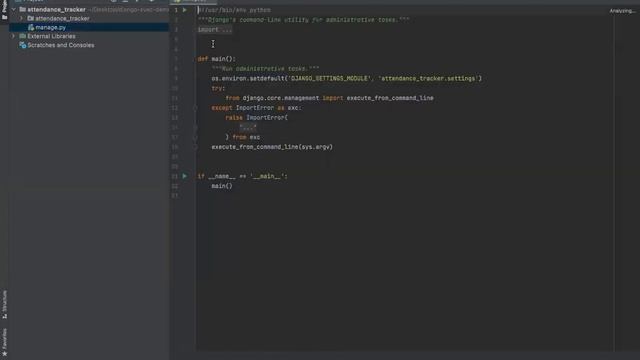Run script from line 1 gutter arrow

click(185, 10)
